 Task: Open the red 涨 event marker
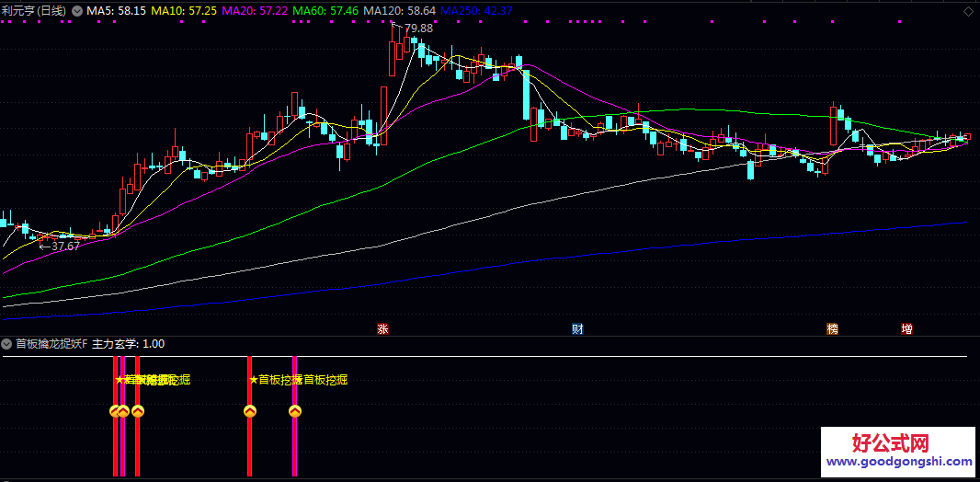click(x=382, y=328)
